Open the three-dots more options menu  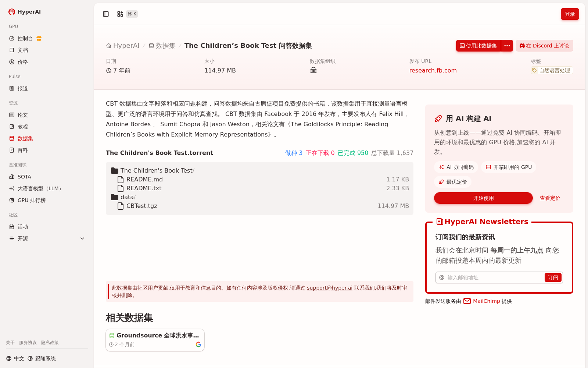pyautogui.click(x=507, y=46)
